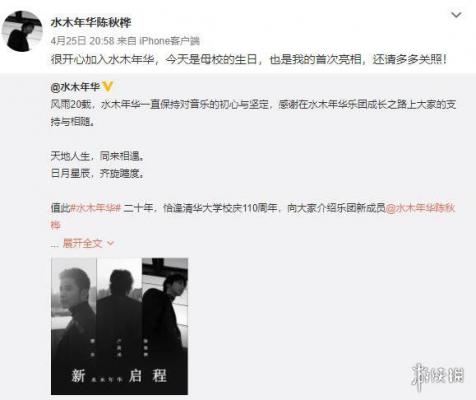Open the post options chevron menu
This screenshot has width=476, height=400.
click(456, 15)
